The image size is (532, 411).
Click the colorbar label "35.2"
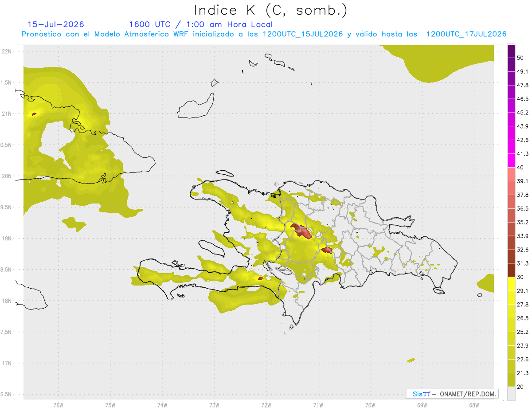(523, 222)
